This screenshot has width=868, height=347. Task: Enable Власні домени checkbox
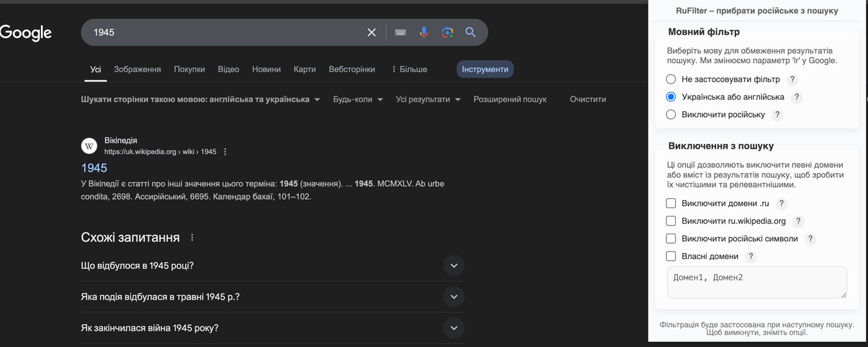671,256
